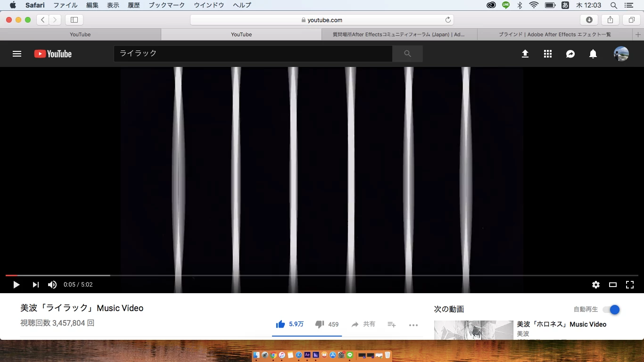644x362 pixels.
Task: Click the view count 視聴回数 3,457,804 回
Action: pos(58,323)
